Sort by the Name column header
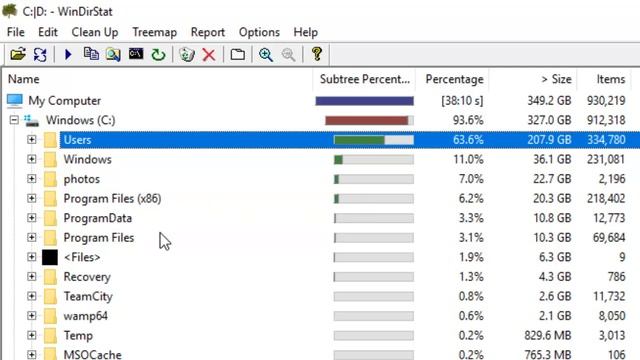The image size is (640, 360). pos(158,79)
